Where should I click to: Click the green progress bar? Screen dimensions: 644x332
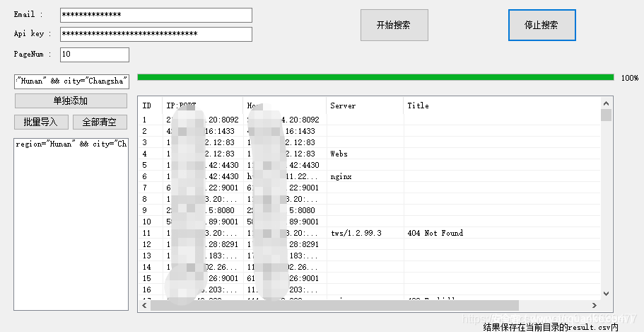click(375, 77)
